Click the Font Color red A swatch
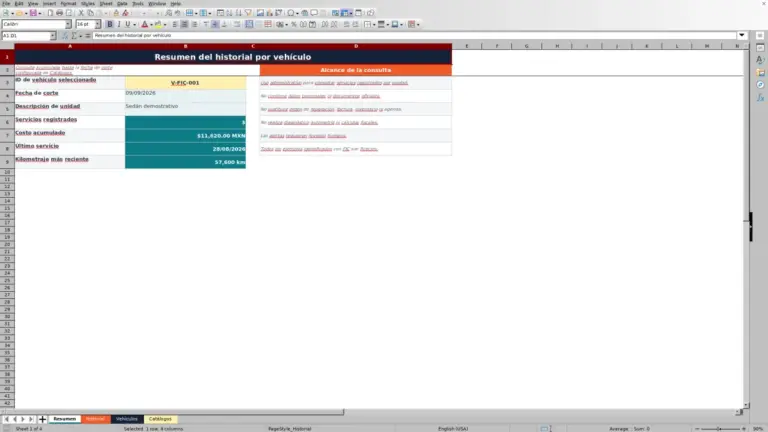The image size is (768, 432). (x=144, y=24)
